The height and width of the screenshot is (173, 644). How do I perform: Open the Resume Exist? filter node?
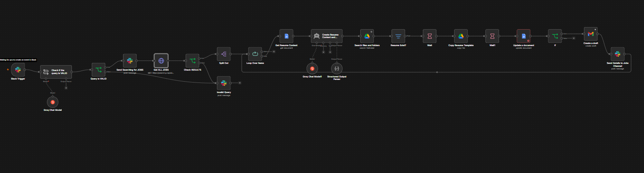tap(398, 36)
